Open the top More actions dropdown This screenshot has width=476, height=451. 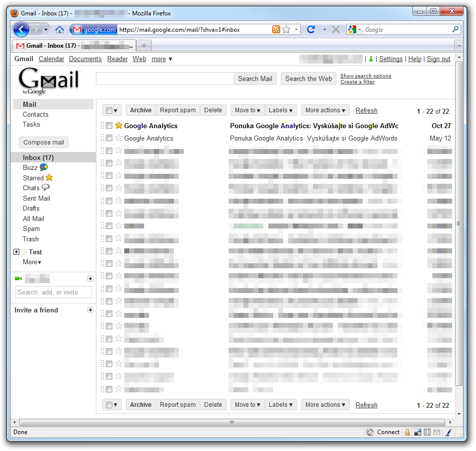tap(325, 110)
